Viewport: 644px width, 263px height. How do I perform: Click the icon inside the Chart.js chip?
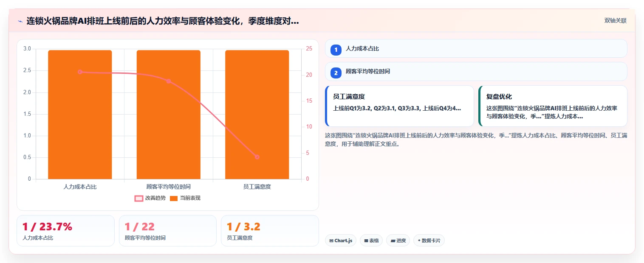pyautogui.click(x=331, y=241)
